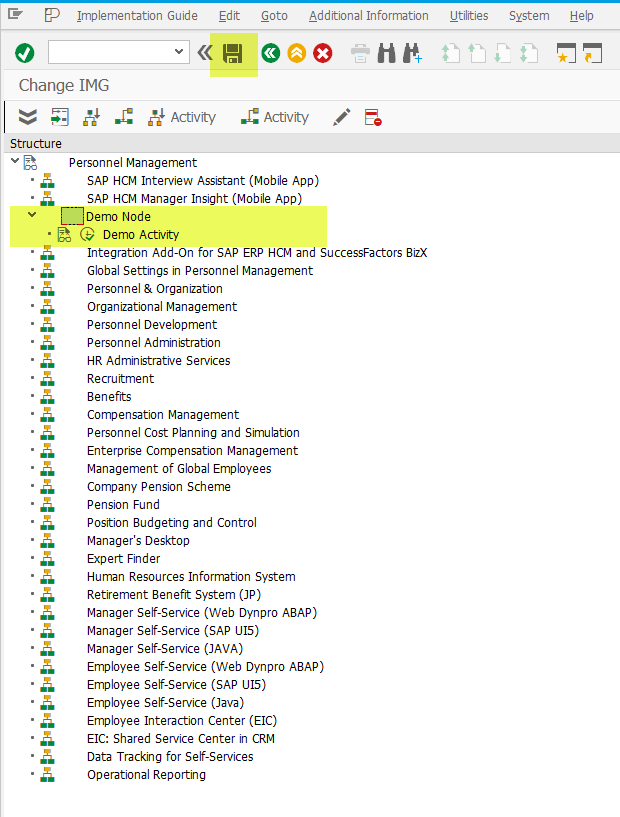Select Employee Self-Service (Java) node

point(166,702)
